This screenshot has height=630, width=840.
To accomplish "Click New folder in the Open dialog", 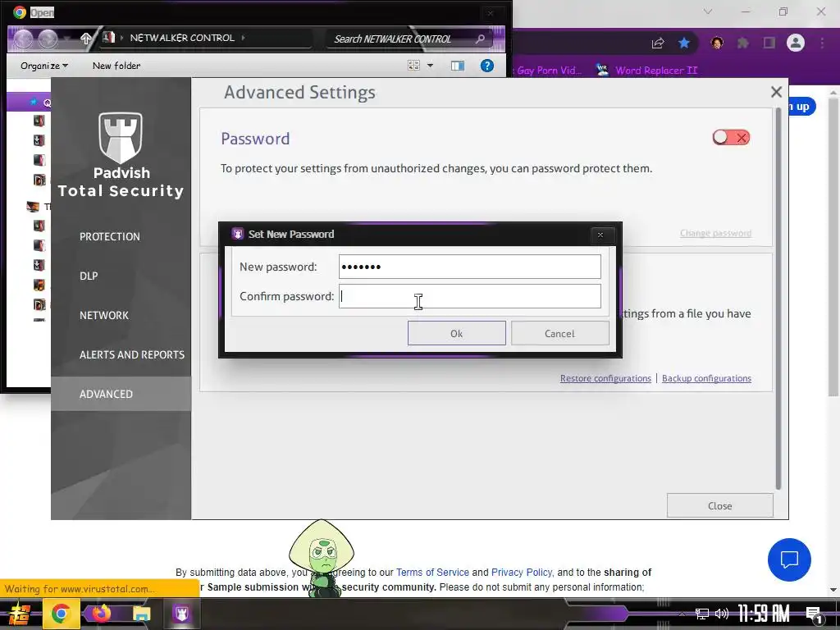I will 116,66.
